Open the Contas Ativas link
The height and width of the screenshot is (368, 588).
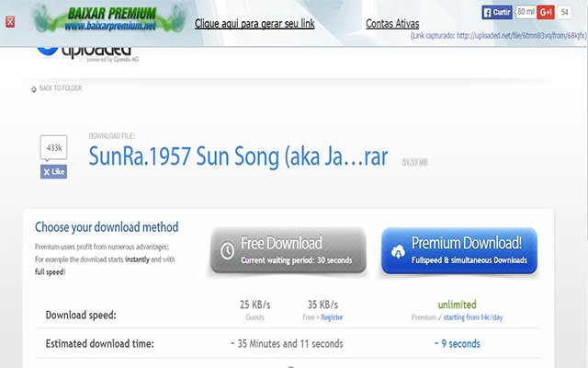(392, 24)
